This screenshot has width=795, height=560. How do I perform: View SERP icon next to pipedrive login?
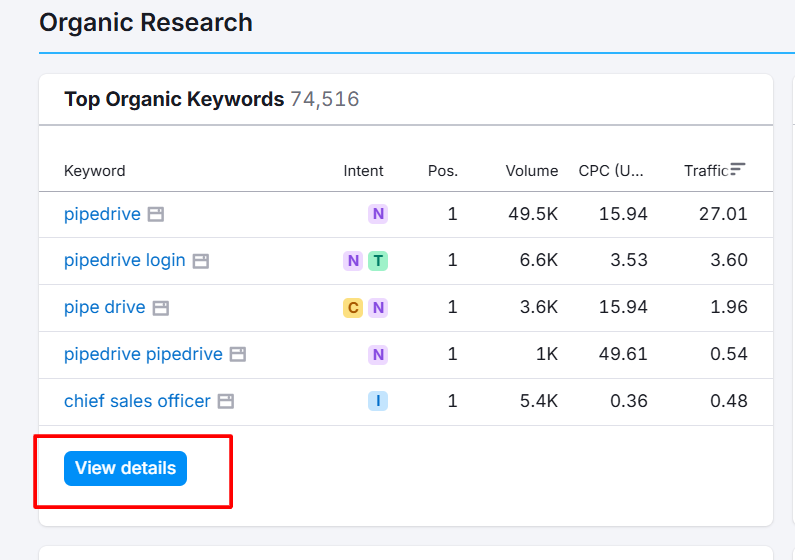(201, 261)
